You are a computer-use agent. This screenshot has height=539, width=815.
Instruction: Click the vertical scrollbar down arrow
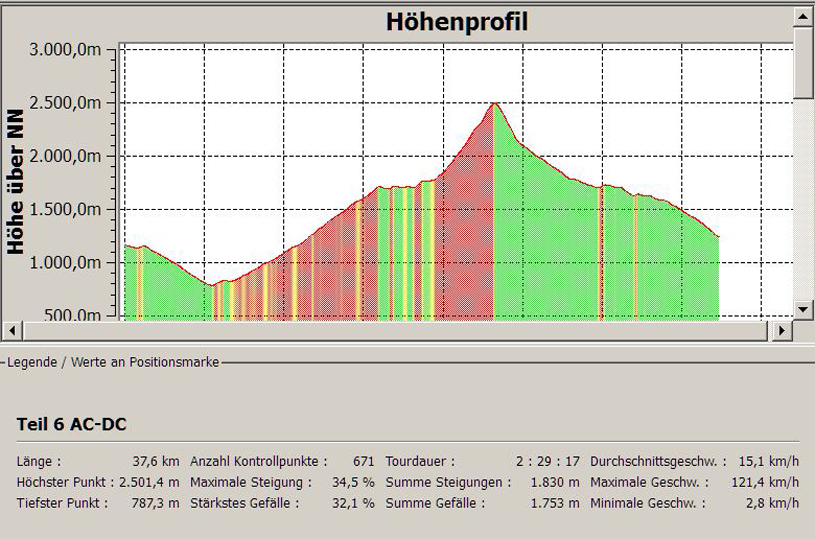click(x=804, y=309)
